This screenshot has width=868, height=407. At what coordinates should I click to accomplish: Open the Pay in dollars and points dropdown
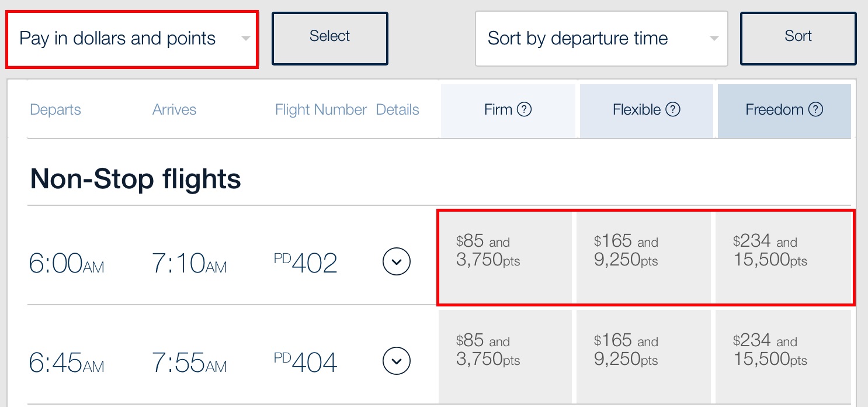coord(132,39)
